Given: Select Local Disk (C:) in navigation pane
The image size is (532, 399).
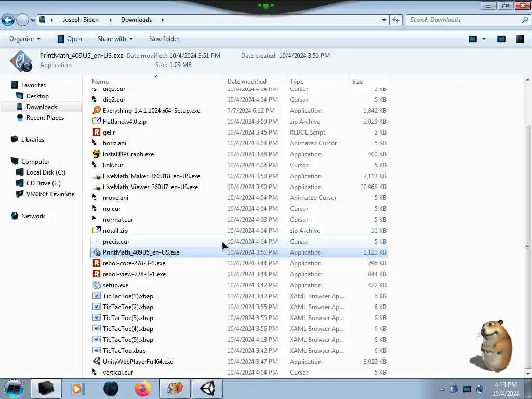Looking at the screenshot, I should [46, 172].
